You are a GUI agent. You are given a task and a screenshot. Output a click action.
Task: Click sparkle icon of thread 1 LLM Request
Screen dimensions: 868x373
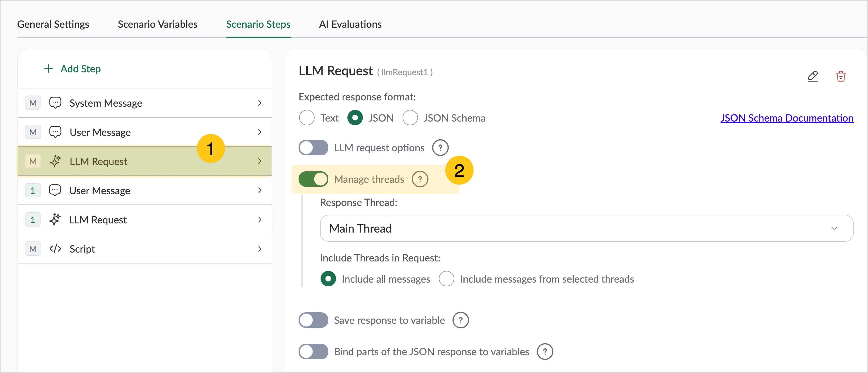[55, 220]
